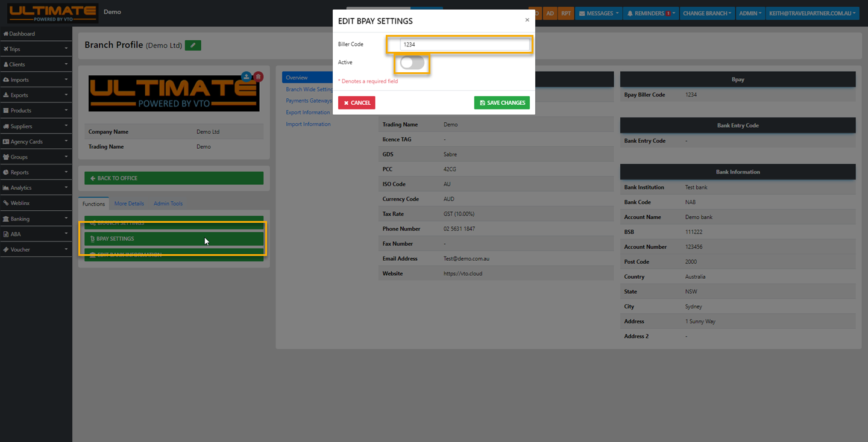The width and height of the screenshot is (868, 442).
Task: Click the PCC value "42CG"
Action: click(x=450, y=169)
